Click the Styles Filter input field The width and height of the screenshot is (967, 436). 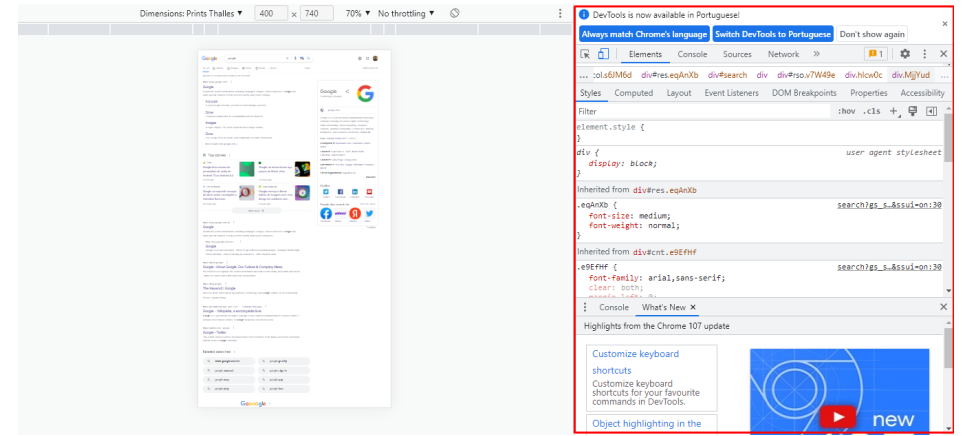click(x=703, y=112)
